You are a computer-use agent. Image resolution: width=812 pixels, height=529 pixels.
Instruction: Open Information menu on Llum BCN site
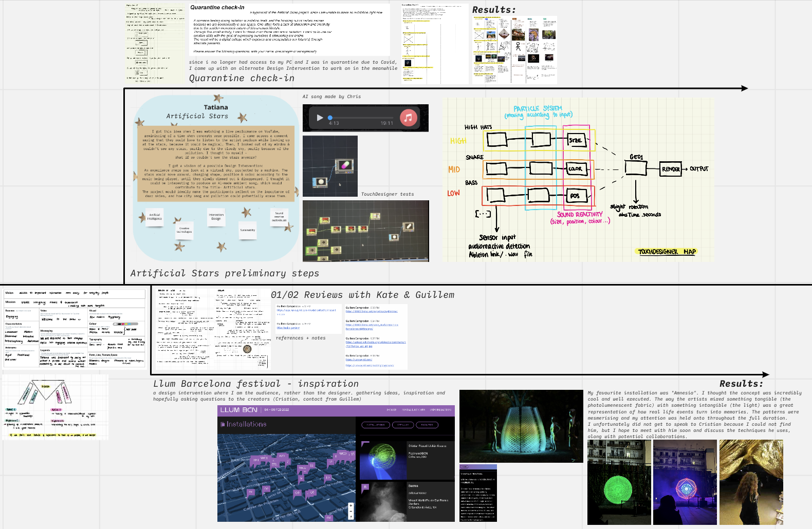click(x=440, y=410)
